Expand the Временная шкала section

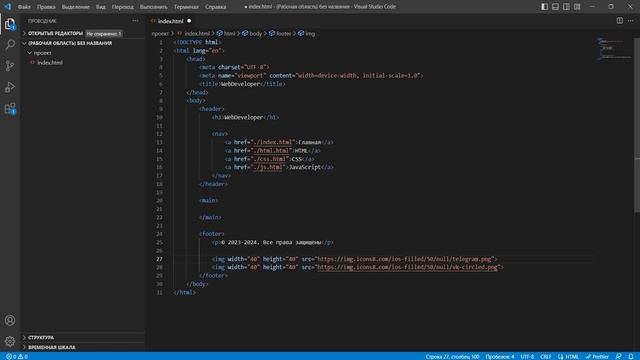pos(51,347)
